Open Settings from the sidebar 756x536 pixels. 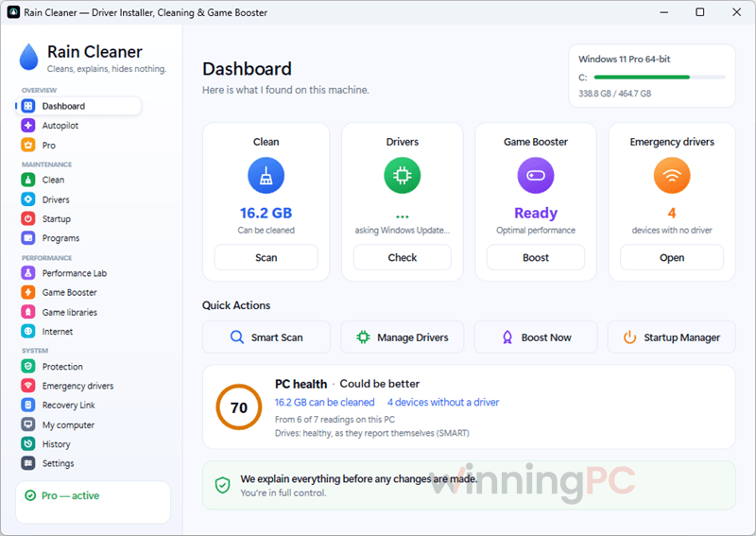point(78,463)
